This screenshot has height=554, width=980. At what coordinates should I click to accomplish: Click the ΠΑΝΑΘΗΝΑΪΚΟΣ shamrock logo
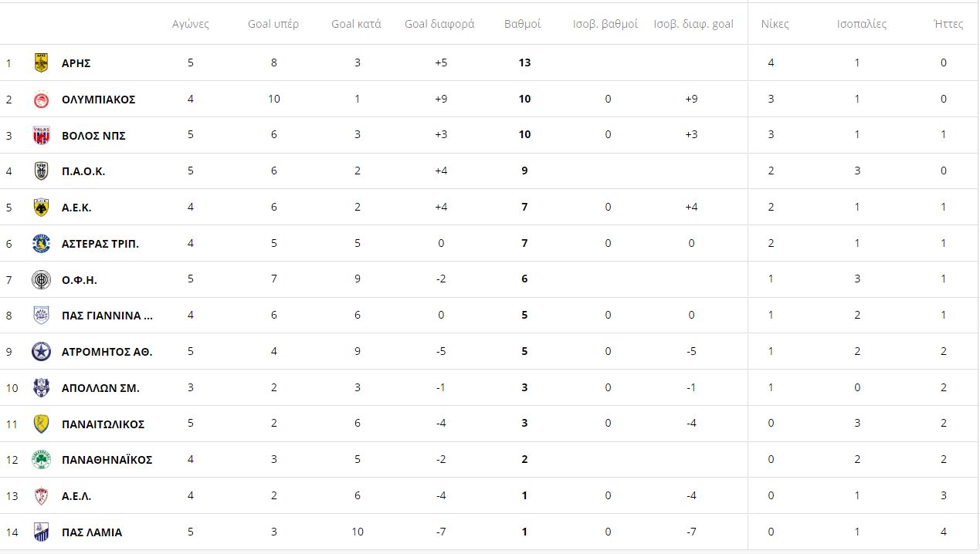42,460
